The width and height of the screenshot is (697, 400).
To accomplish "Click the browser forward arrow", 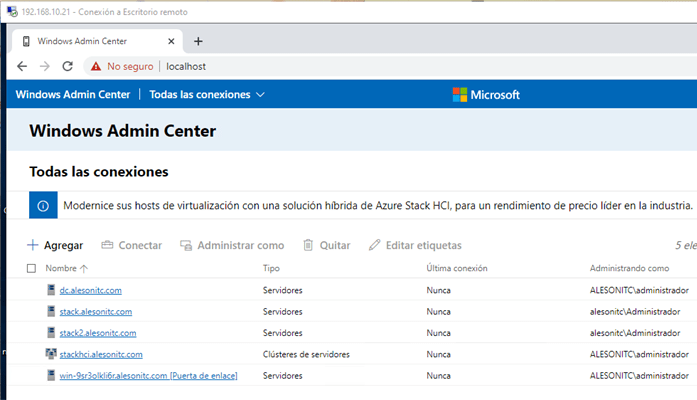I will click(45, 67).
